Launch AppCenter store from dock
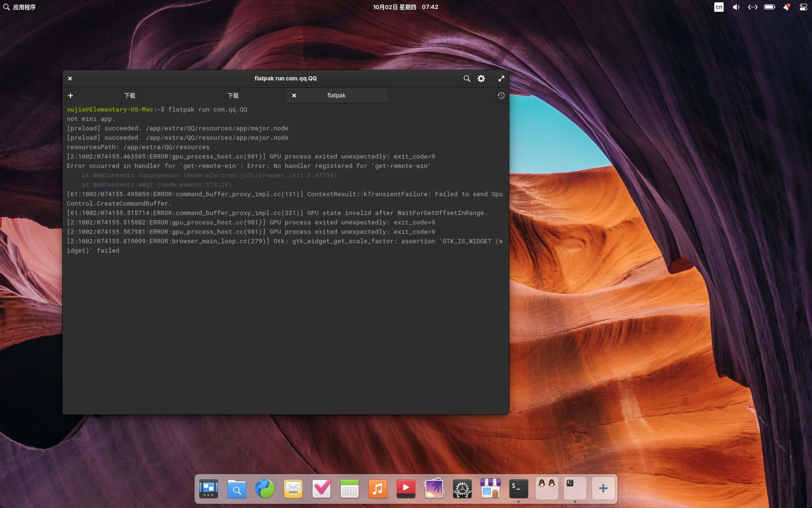The image size is (812, 508). [491, 489]
